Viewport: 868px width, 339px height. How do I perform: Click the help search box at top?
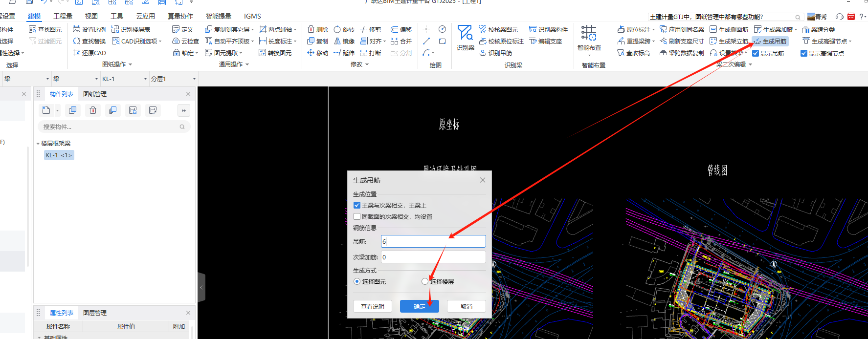(x=726, y=17)
